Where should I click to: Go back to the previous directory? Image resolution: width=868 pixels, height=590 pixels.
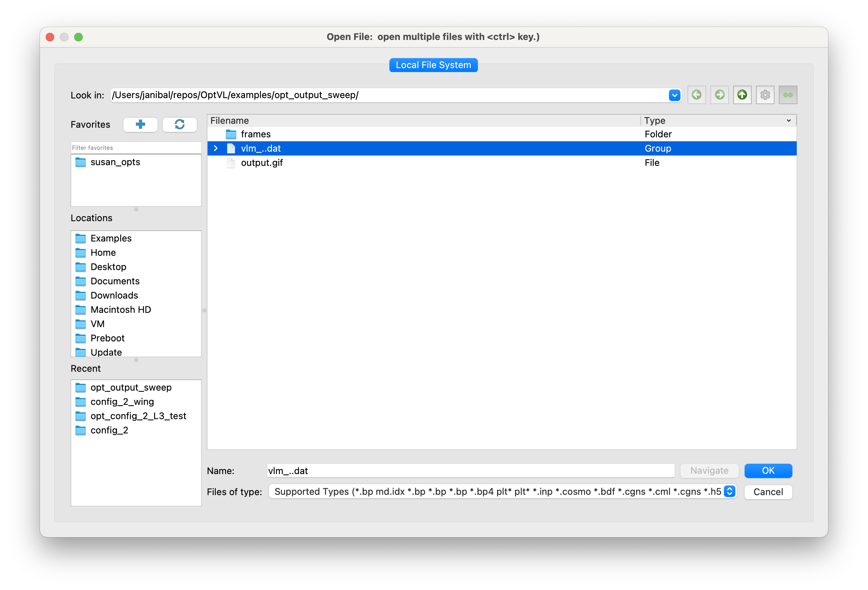click(x=696, y=95)
